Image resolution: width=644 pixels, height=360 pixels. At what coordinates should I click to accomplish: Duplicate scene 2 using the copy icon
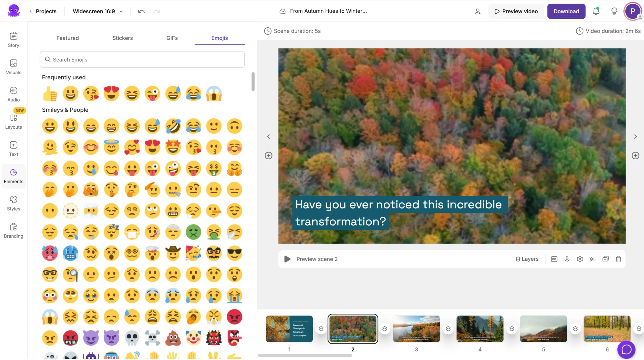(606, 259)
